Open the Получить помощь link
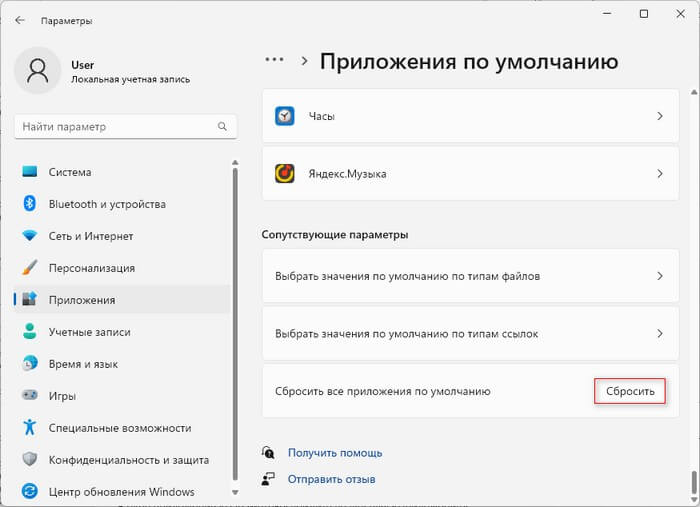This screenshot has height=507, width=700. pyautogui.click(x=335, y=453)
